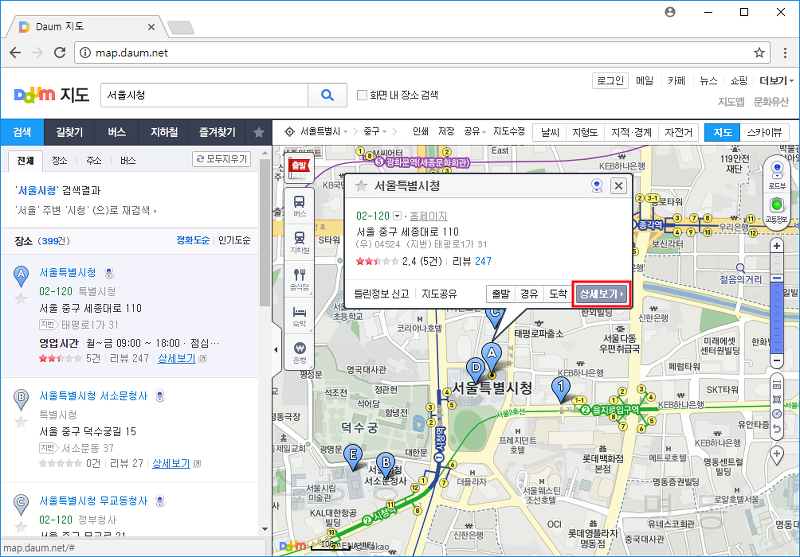This screenshot has height=557, width=800.
Task: Favorite 서울특별시청 in popup header star
Action: (361, 186)
